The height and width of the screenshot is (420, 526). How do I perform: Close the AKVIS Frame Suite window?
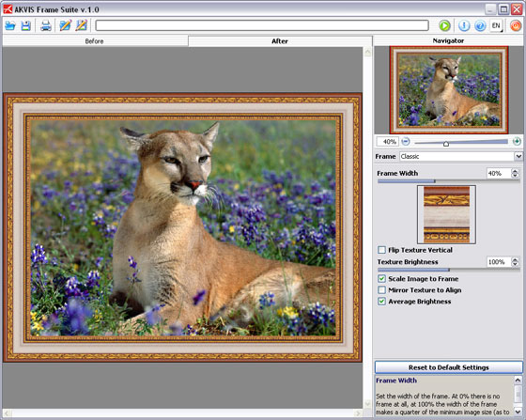[517, 9]
